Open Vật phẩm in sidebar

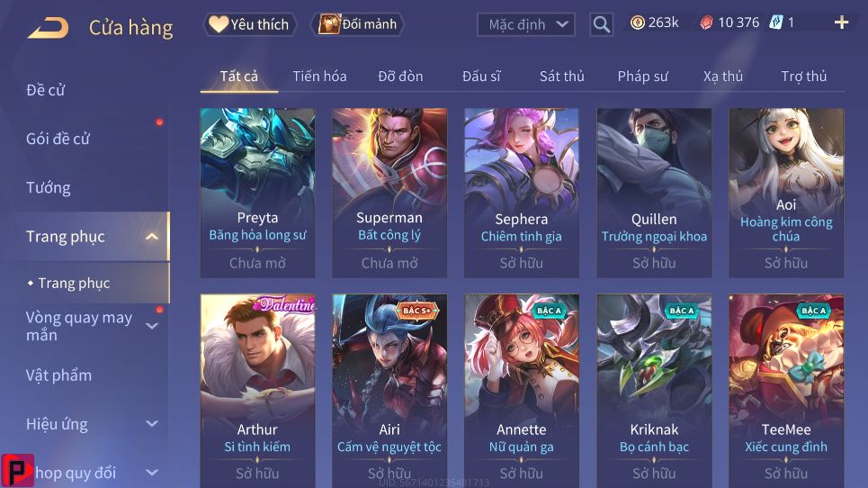[x=58, y=375]
